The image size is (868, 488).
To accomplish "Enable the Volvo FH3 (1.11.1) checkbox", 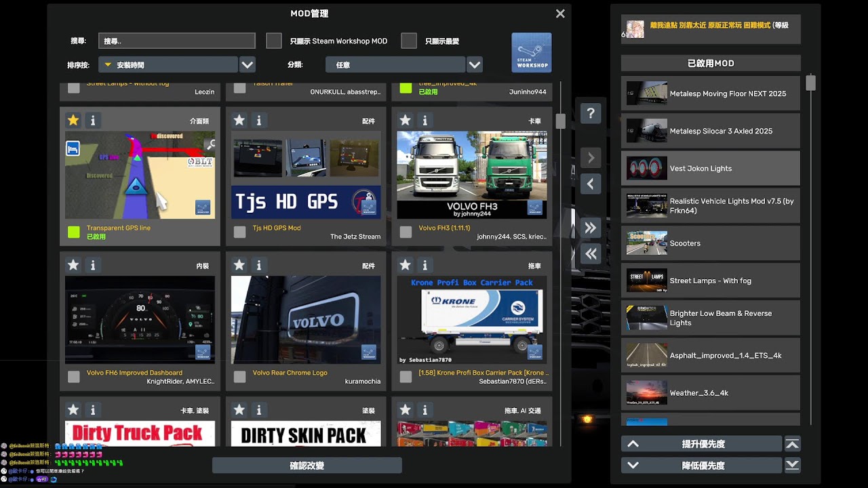I will pos(406,232).
